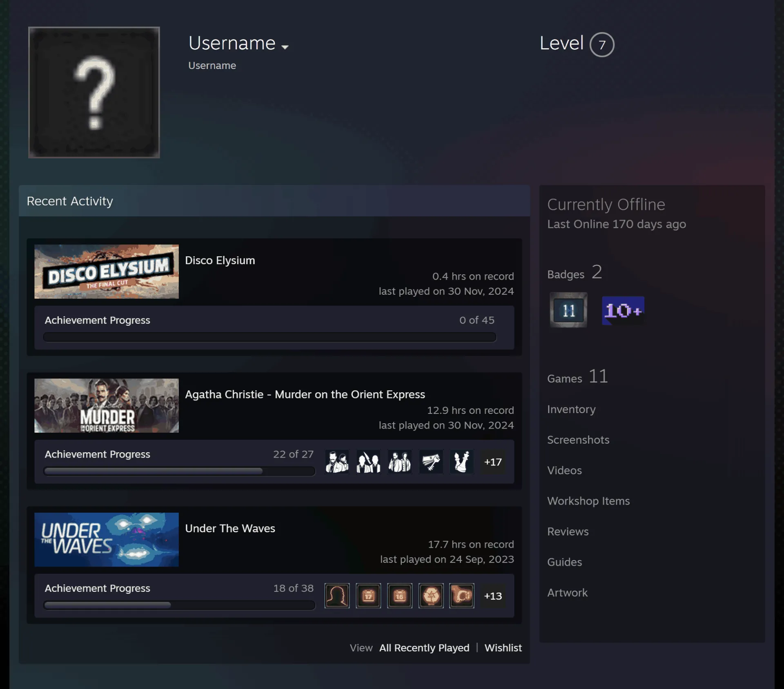Open the Games 11 list

pos(577,377)
